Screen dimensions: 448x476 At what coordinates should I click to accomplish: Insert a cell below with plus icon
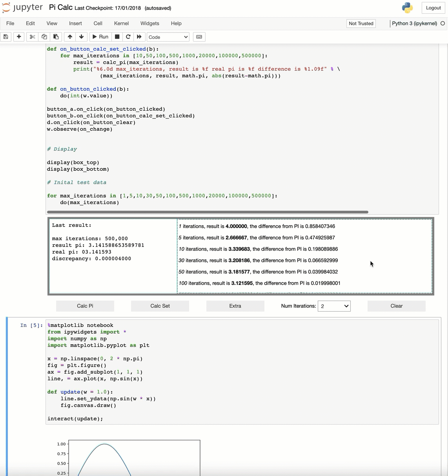pyautogui.click(x=19, y=37)
